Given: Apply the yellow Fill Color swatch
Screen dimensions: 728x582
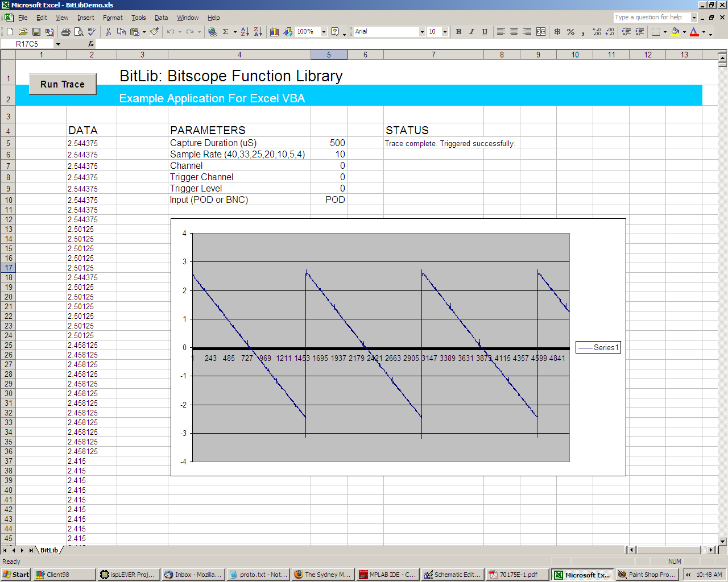Looking at the screenshot, I should coord(675,32).
